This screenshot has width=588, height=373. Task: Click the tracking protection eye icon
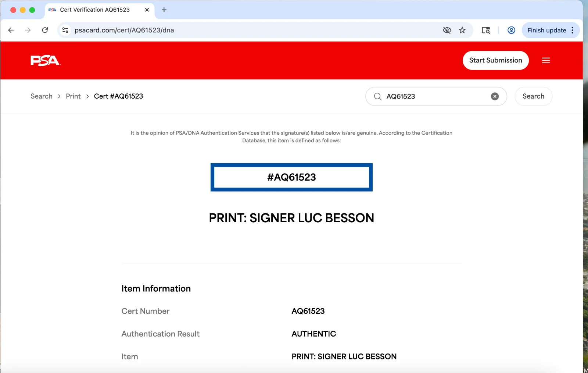(447, 30)
